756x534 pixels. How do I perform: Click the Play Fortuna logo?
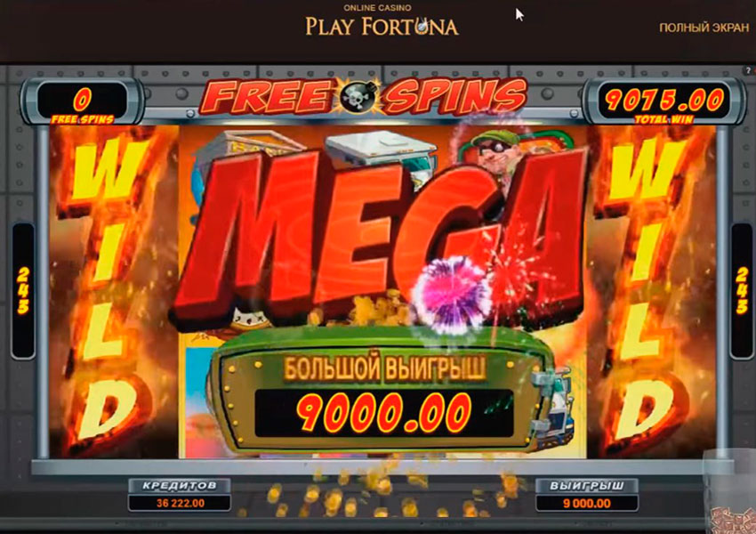382,21
